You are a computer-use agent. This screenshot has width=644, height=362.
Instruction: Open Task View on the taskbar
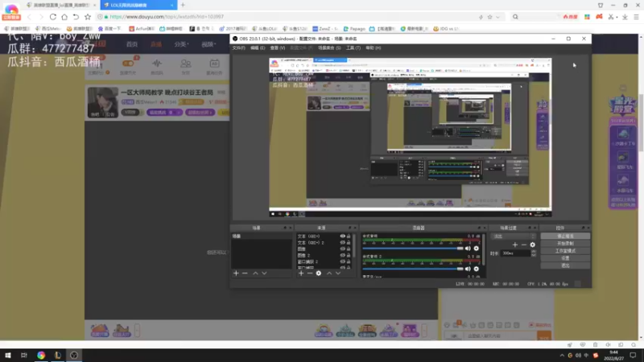pos(24,355)
